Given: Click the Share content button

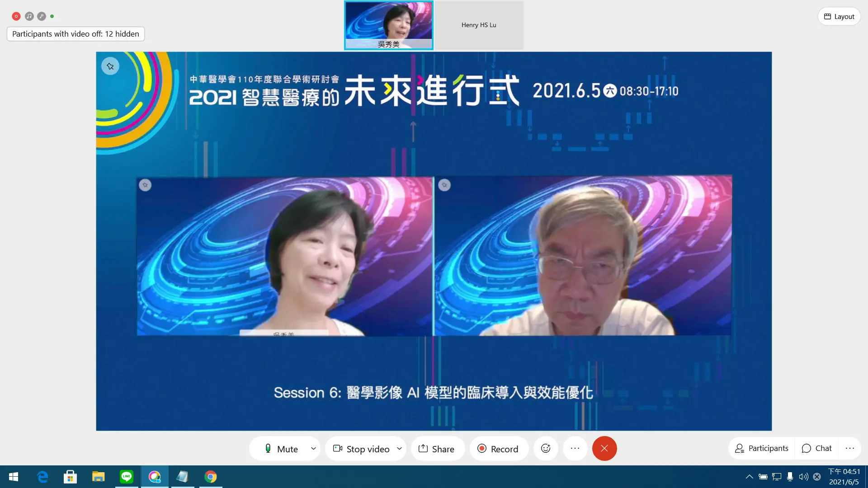Looking at the screenshot, I should click(x=437, y=449).
